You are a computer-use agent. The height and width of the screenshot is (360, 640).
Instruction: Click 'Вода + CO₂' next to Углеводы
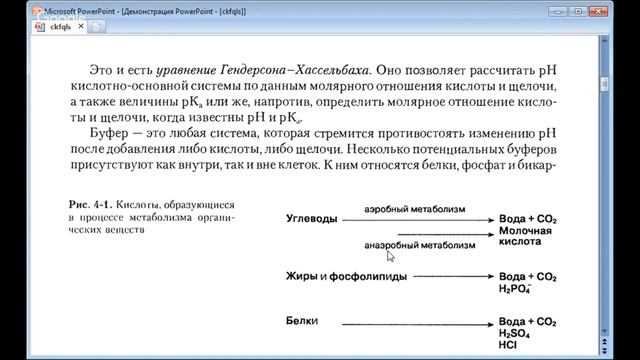click(528, 219)
